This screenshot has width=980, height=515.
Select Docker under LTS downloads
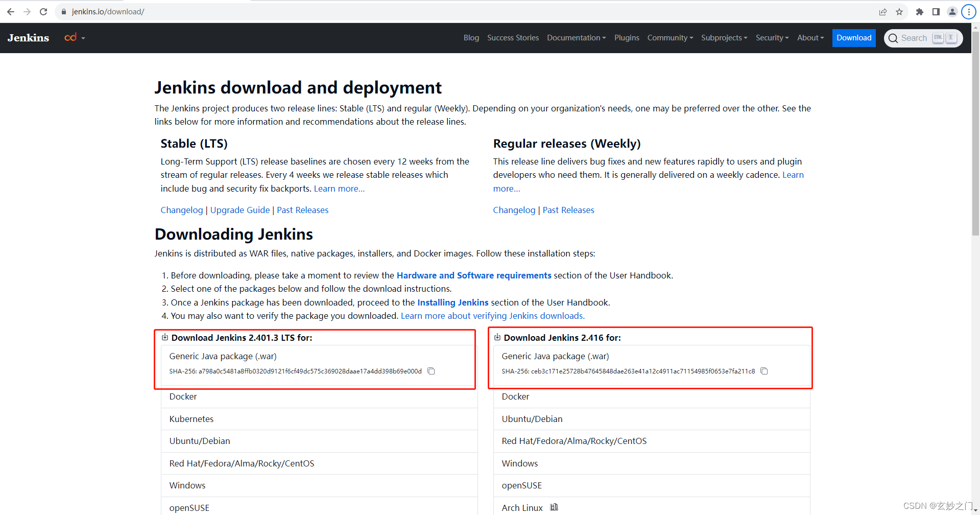click(x=319, y=396)
